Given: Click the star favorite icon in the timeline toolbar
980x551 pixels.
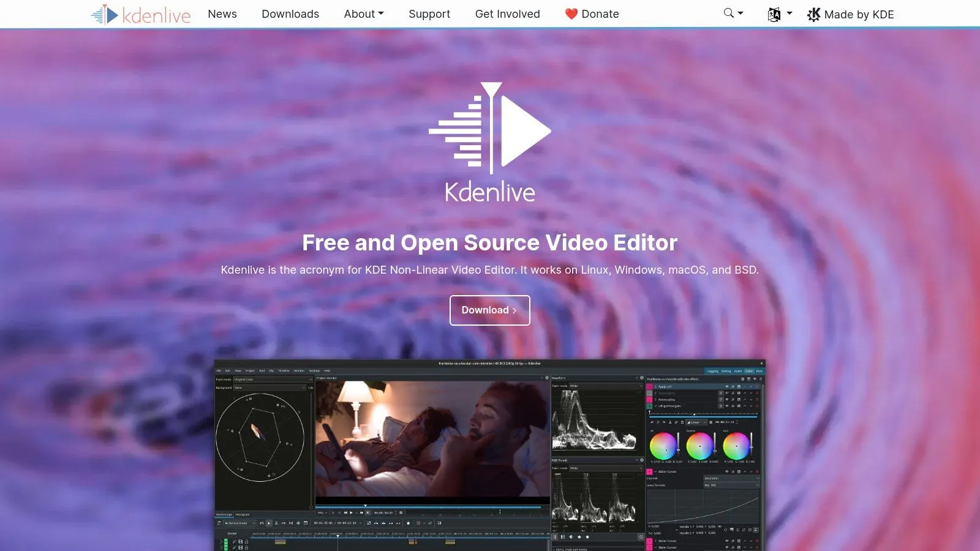Looking at the screenshot, I should pos(409,523).
